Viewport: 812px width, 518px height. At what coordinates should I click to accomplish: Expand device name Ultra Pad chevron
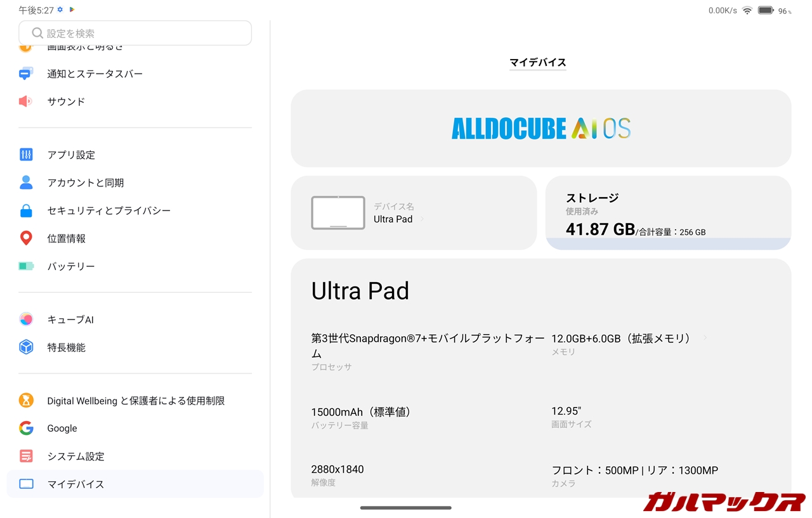(x=422, y=219)
